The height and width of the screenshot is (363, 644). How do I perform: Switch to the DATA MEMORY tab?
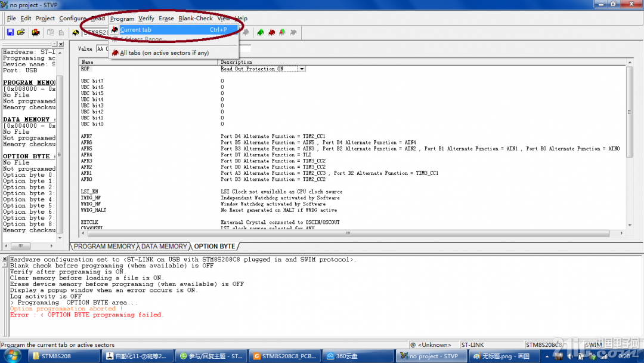164,246
